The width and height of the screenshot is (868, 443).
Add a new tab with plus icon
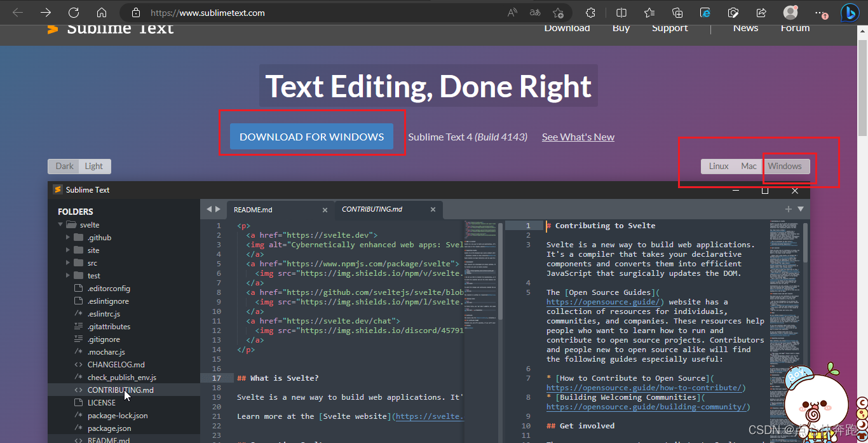(x=789, y=209)
